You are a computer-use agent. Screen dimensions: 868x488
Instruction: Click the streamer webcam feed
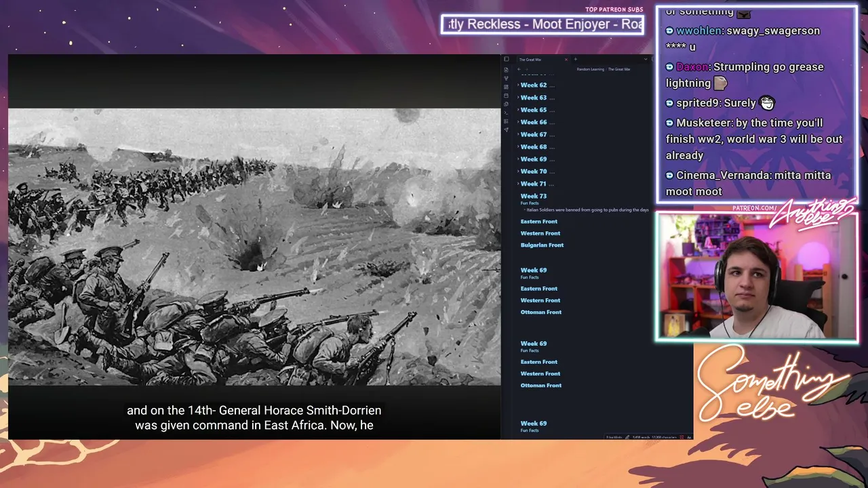coord(757,276)
